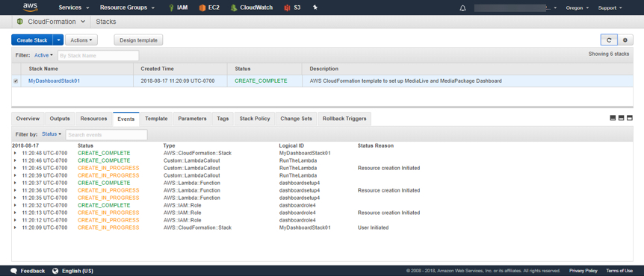Expand the 11:20:48 event row
The width and height of the screenshot is (644, 276).
15,154
